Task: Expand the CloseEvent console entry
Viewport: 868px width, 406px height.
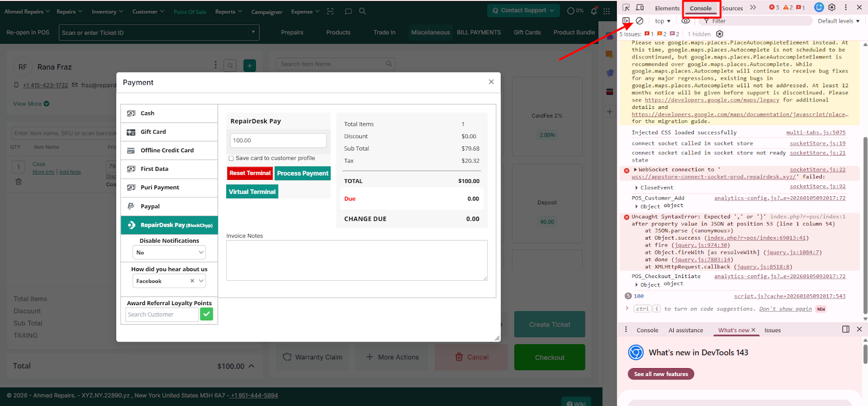Action: (x=637, y=188)
